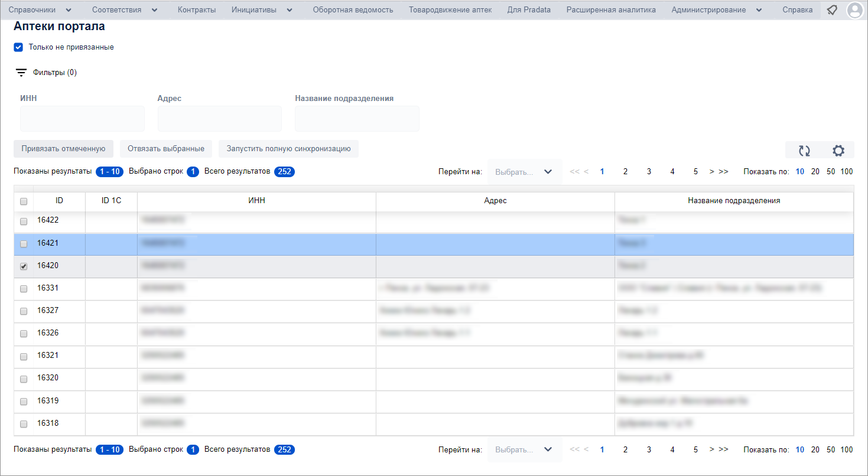
Task: Click the pin icon in top bar
Action: click(832, 10)
